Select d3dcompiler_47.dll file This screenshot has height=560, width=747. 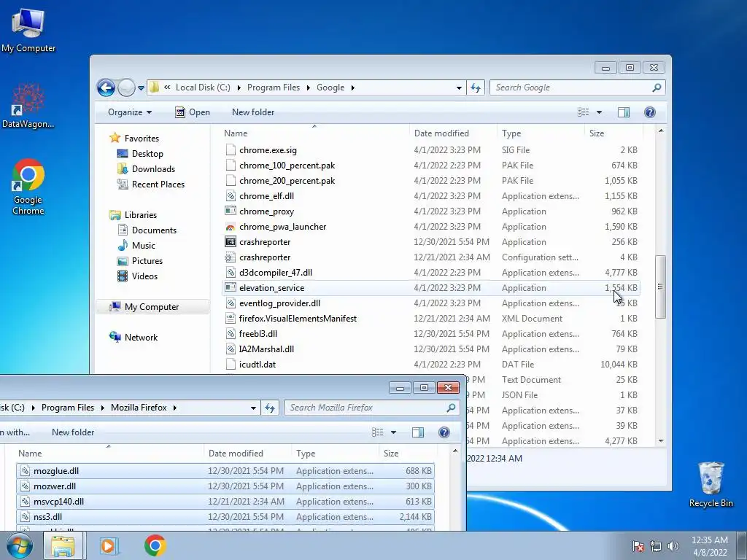pos(430,273)
